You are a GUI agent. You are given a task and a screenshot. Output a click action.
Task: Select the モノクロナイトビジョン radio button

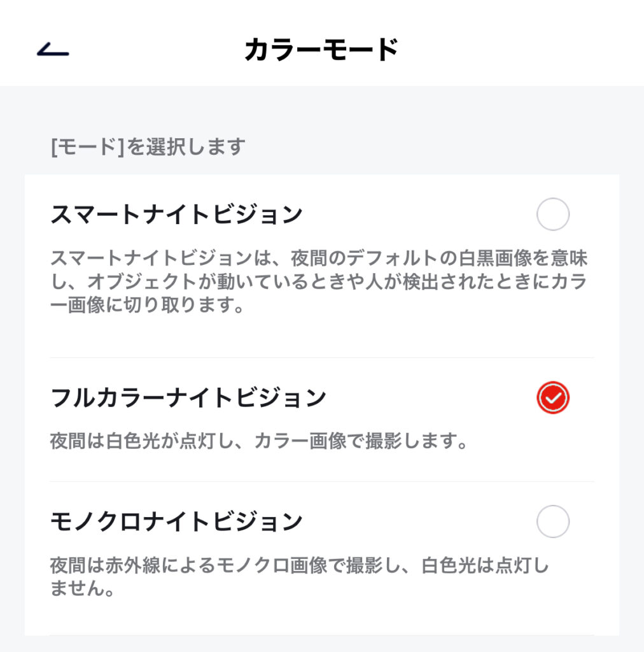(x=552, y=521)
